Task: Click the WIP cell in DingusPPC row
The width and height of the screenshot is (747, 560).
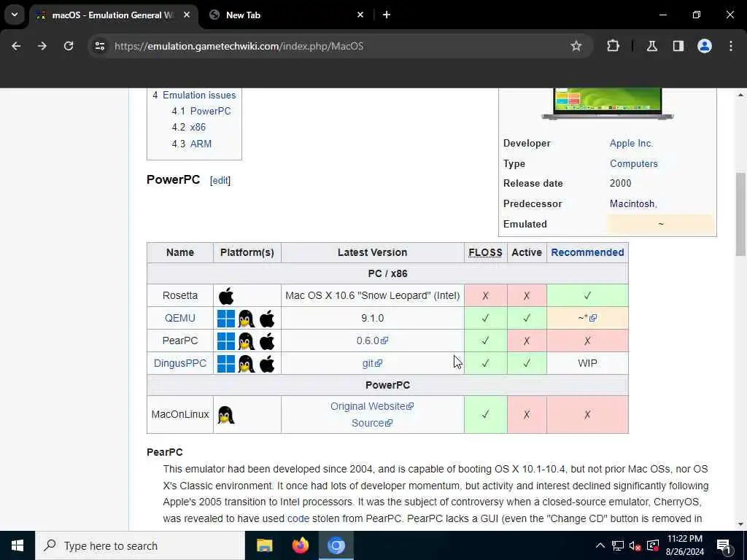Action: [x=587, y=363]
